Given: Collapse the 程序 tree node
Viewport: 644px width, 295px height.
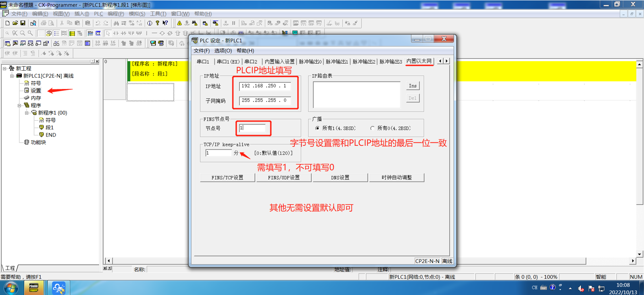Looking at the screenshot, I should 19,106.
